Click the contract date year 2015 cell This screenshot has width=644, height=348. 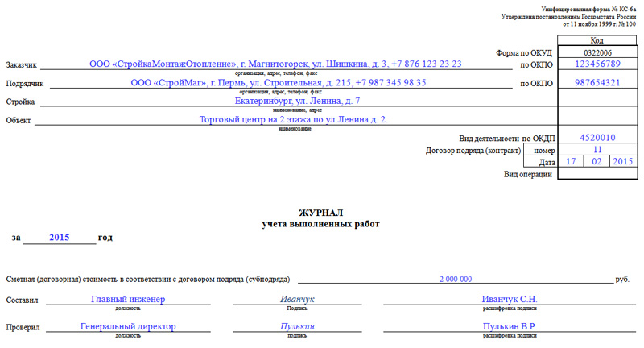coord(623,161)
